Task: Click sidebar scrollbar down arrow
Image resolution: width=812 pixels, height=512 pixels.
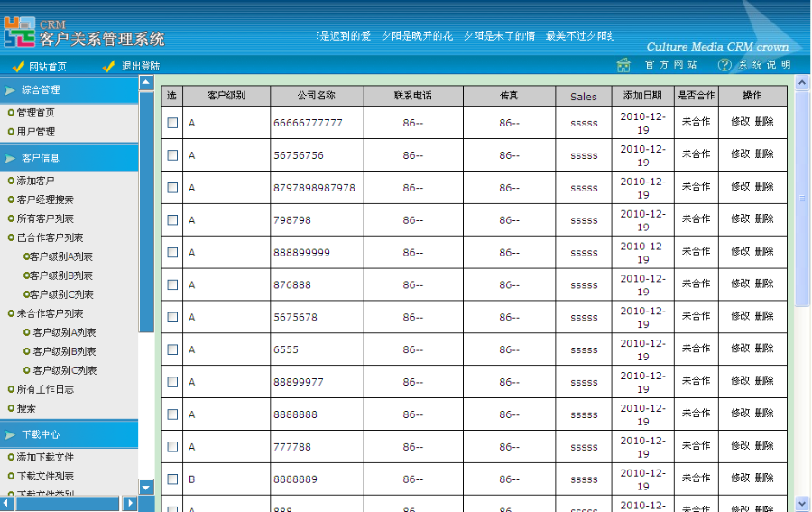Action: [x=146, y=487]
